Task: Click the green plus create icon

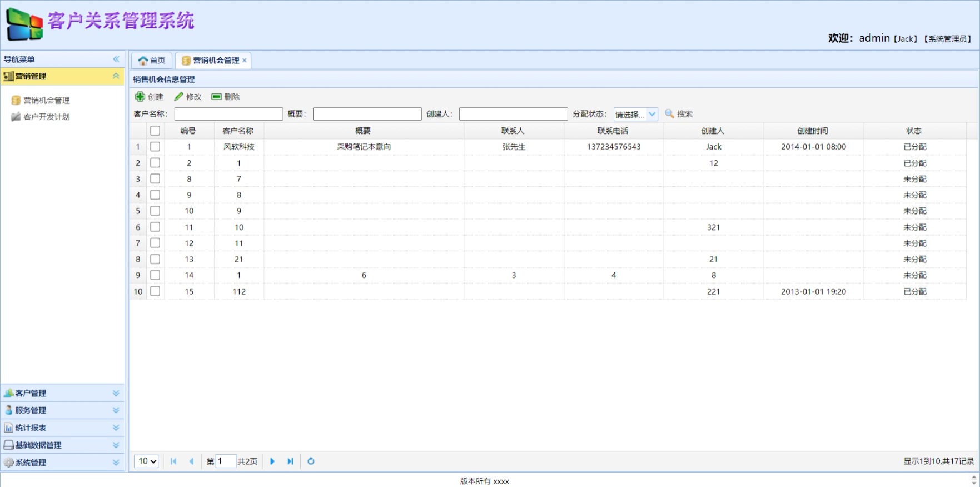Action: [x=140, y=97]
